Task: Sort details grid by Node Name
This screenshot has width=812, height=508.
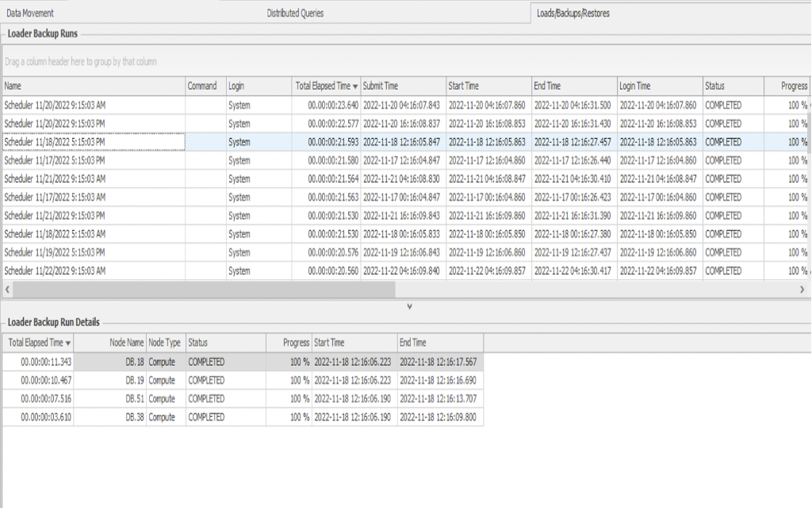Action: pyautogui.click(x=127, y=342)
